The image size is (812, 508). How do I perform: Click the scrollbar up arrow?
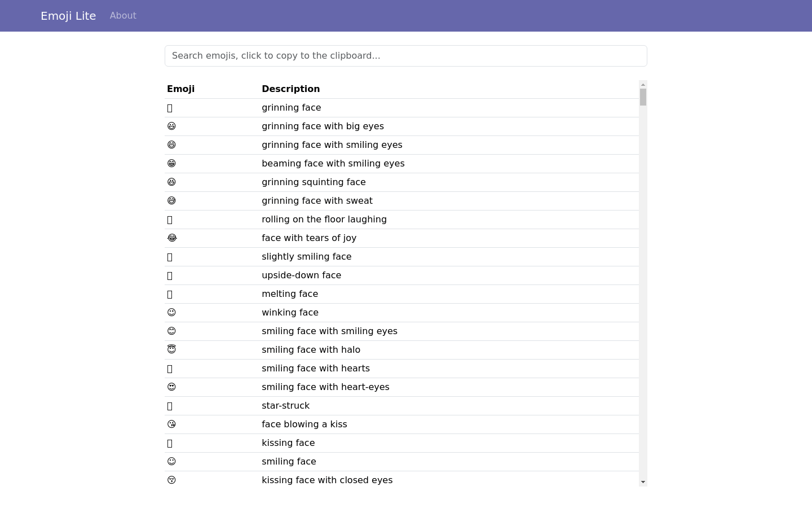coord(643,85)
